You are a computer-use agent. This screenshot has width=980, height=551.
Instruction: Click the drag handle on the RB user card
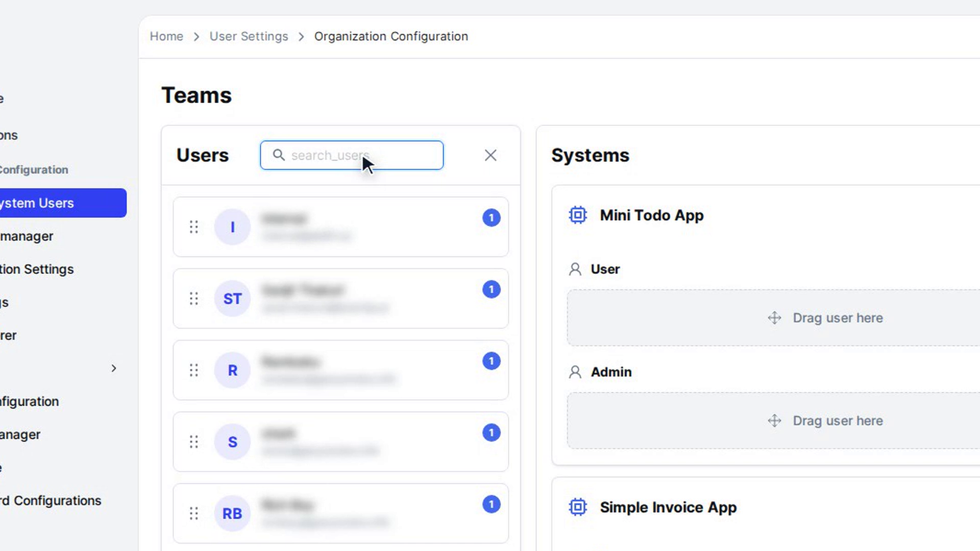pyautogui.click(x=193, y=513)
